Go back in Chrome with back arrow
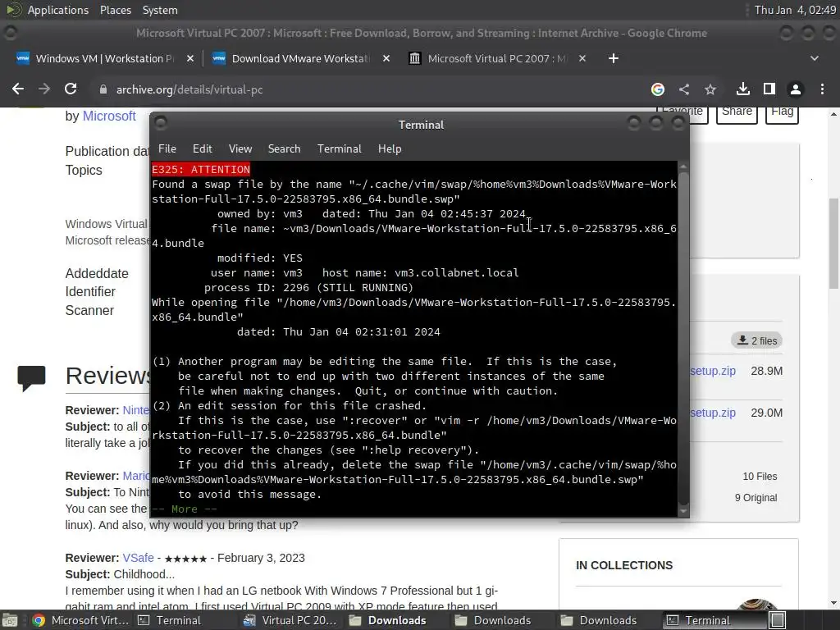This screenshot has width=840, height=630. pyautogui.click(x=18, y=89)
